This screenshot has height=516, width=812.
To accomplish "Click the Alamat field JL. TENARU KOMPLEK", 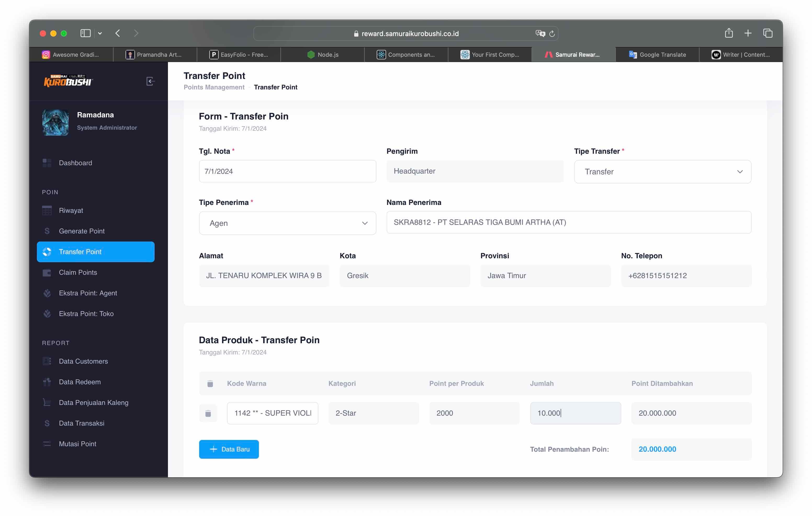I will pos(264,276).
